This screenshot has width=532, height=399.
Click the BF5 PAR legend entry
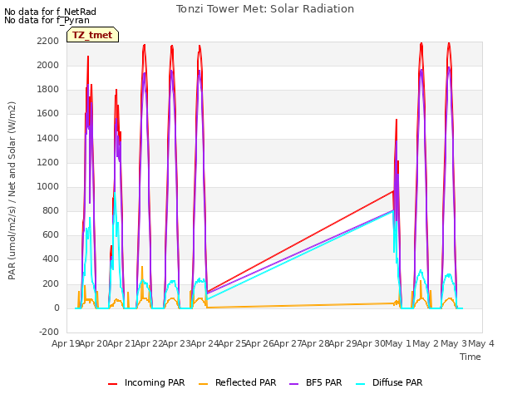click(x=316, y=382)
